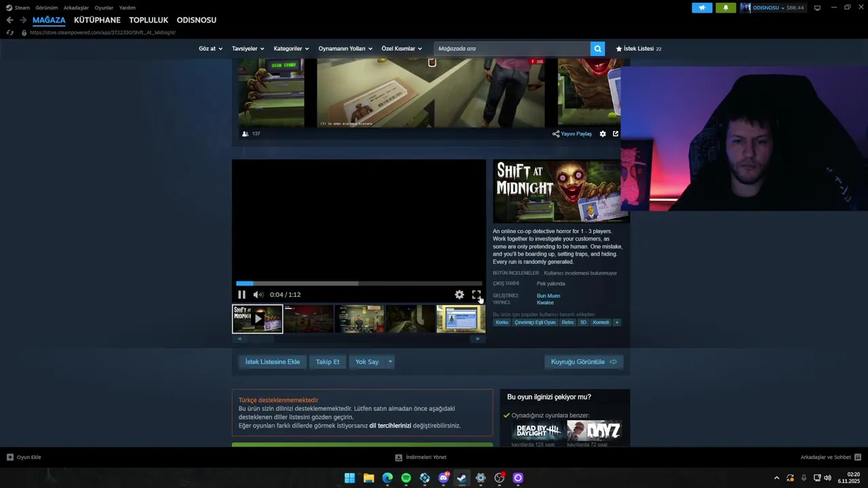The image size is (868, 488).
Task: Click the store search magnifier button
Action: (597, 49)
